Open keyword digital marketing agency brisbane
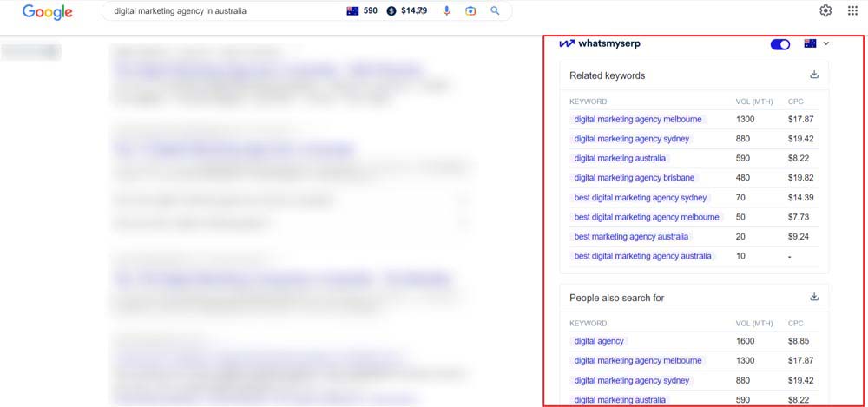The width and height of the screenshot is (868, 407). [634, 178]
